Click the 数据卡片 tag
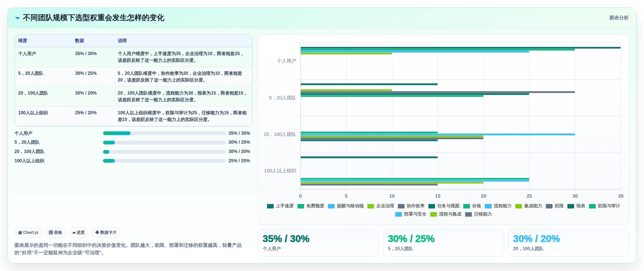Image resolution: width=644 pixels, height=271 pixels. 106,233
